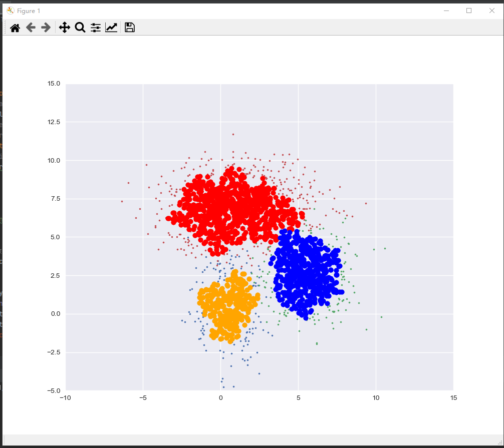Viewport: 504px width, 448px height.
Task: Enable the Zoom-to-rectangle magnifier tool
Action: [80, 28]
